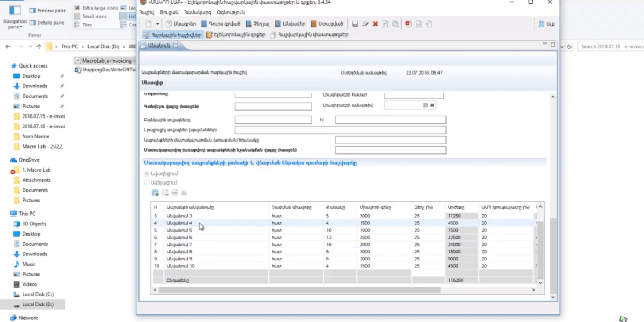The height and width of the screenshot is (322, 644).
Task: Click the user Ելք icon at right
Action: point(546,24)
